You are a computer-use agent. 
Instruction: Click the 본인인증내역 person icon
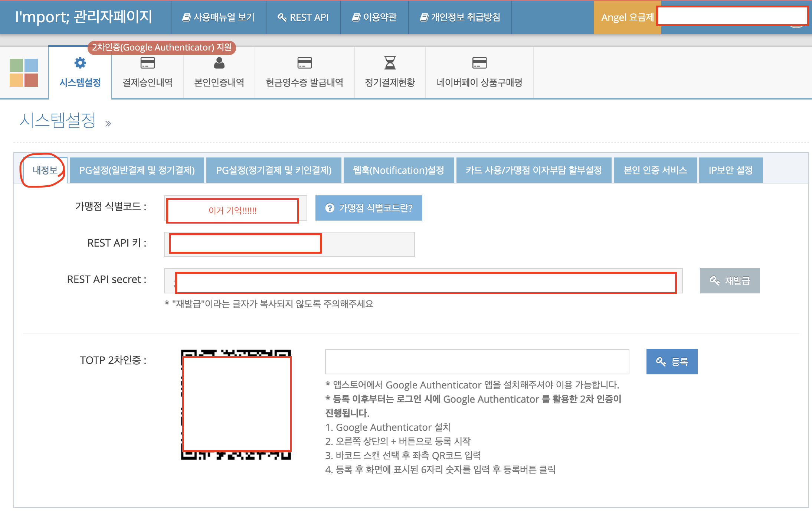tap(219, 63)
